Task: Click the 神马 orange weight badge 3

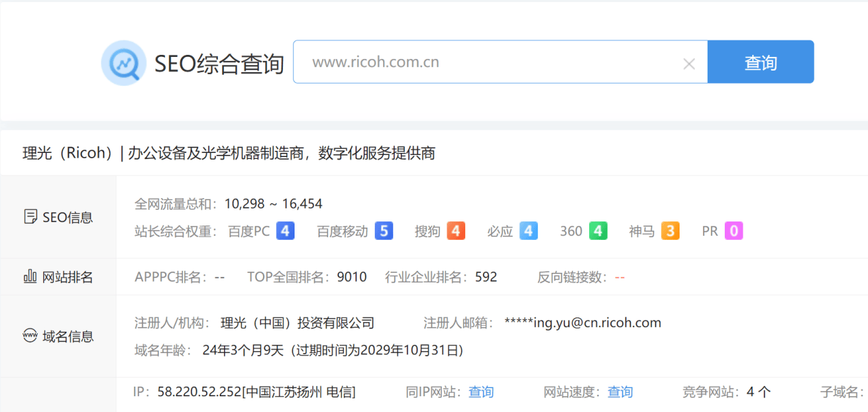Action: point(670,231)
